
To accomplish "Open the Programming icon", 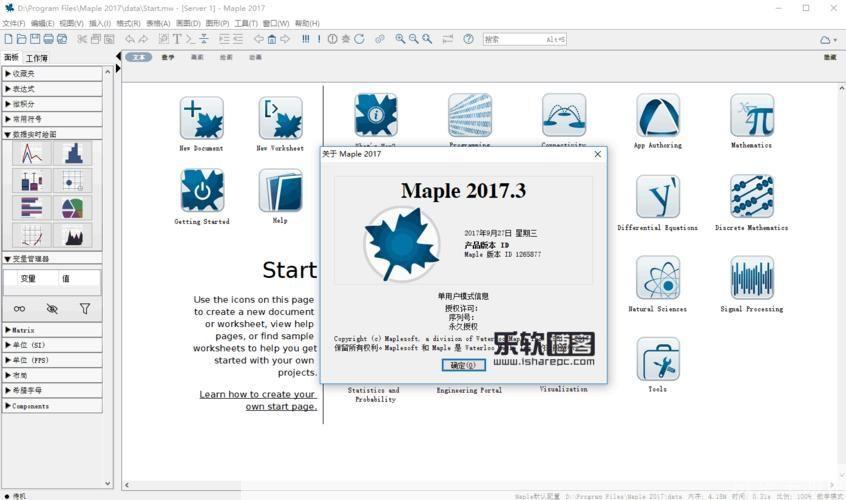I will pyautogui.click(x=470, y=115).
